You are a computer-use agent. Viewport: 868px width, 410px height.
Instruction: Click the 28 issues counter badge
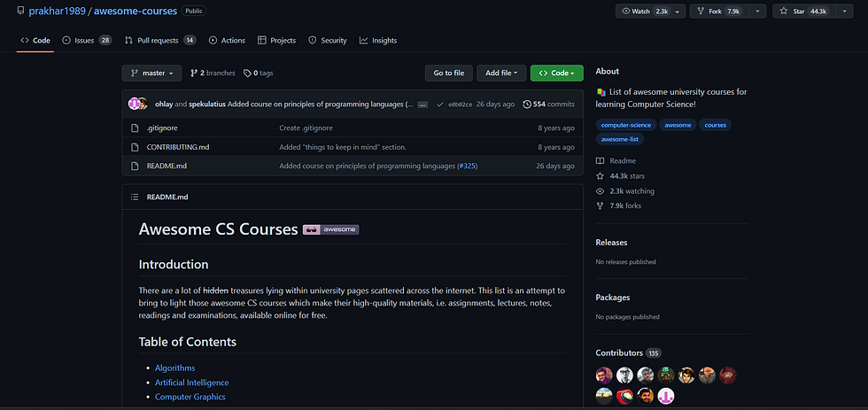click(x=105, y=41)
